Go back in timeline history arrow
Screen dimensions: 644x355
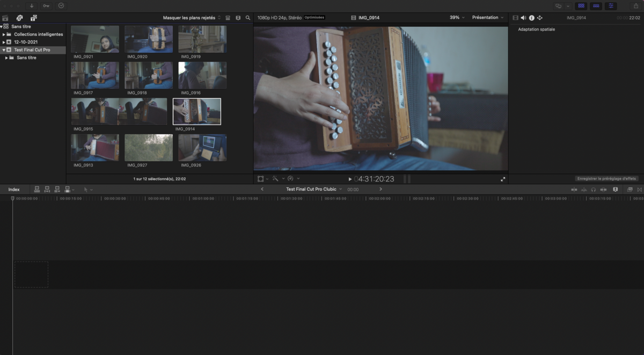(x=262, y=189)
